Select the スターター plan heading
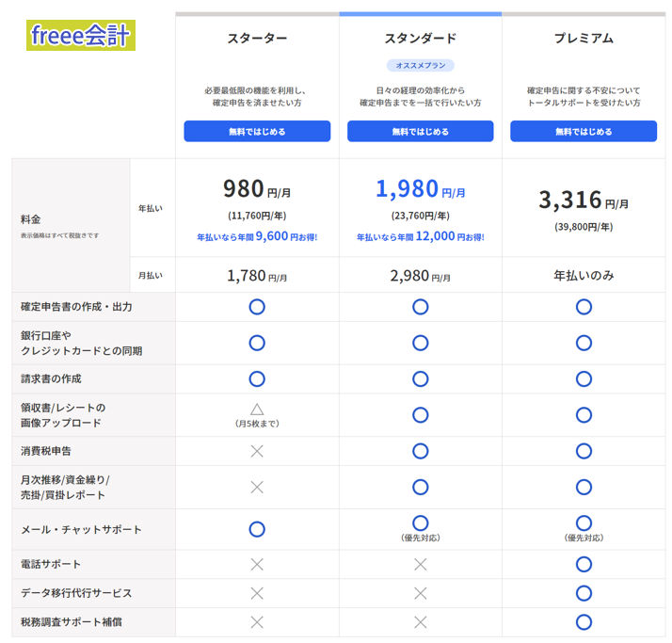Image resolution: width=672 pixels, height=643 pixels. tap(257, 39)
